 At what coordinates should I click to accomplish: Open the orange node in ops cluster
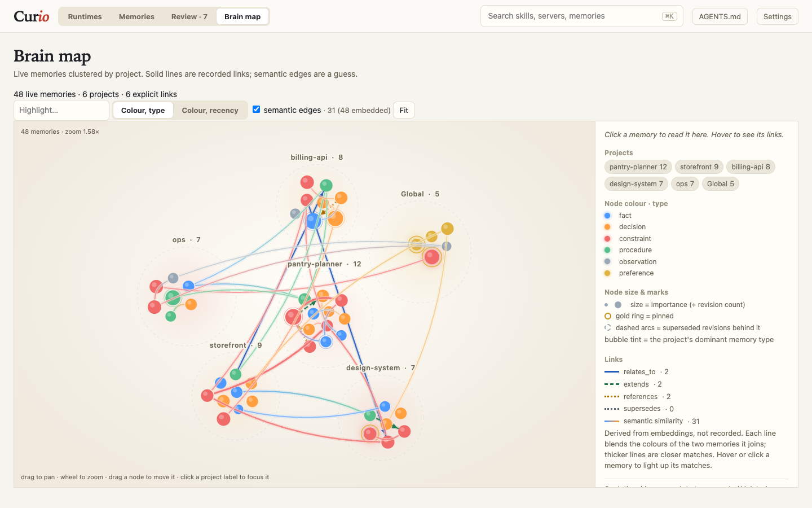191,305
